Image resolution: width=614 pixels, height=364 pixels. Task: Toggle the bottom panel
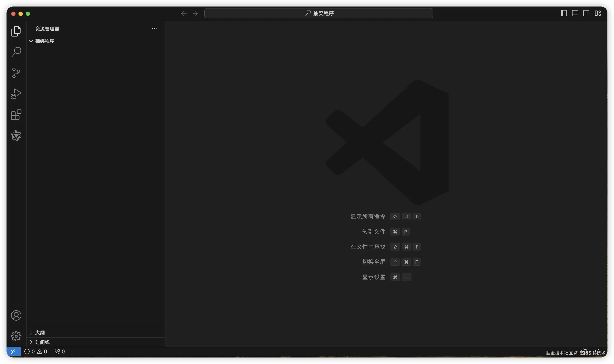pos(575,13)
